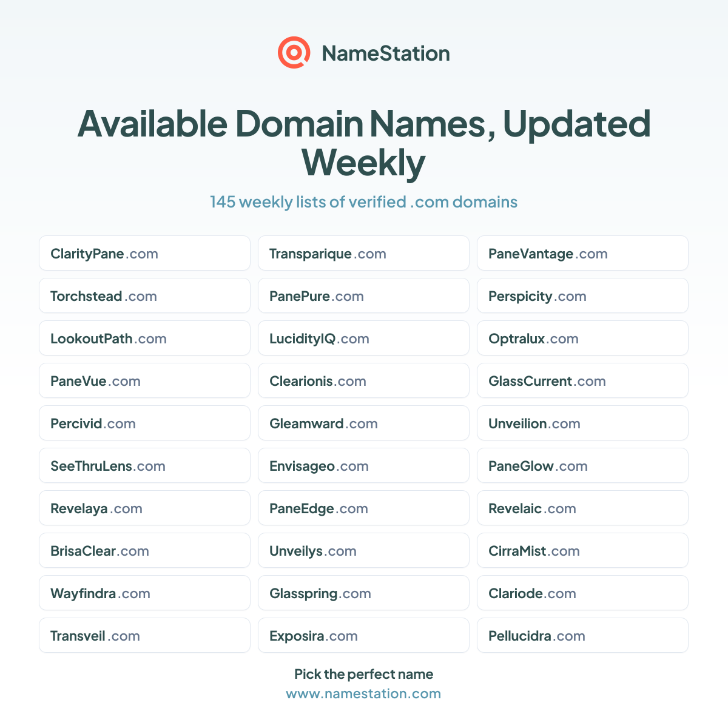
Task: Open the PaneVue.com domain card
Action: (x=144, y=380)
